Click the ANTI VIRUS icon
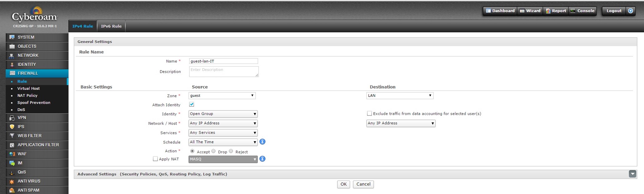Image resolution: width=644 pixels, height=194 pixels. pyautogui.click(x=12, y=181)
